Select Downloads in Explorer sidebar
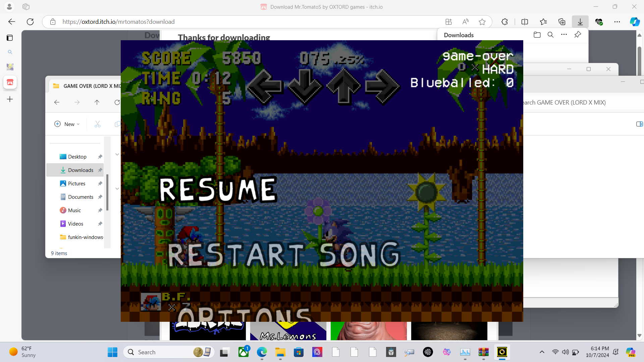This screenshot has width=644, height=362. pos(80,170)
